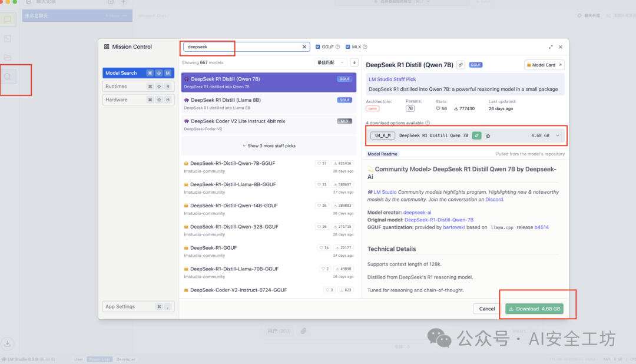Open LM Studio link in community readme
This screenshot has height=364, width=636.
[x=385, y=192]
